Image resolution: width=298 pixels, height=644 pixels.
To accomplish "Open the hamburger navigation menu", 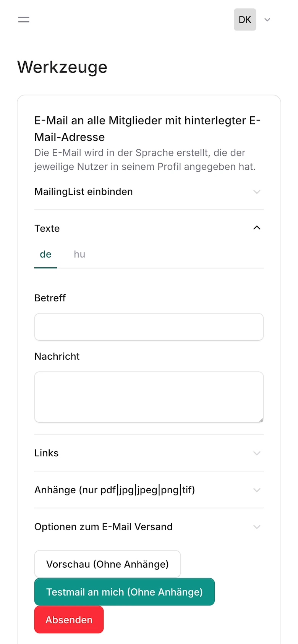I will 24,19.
